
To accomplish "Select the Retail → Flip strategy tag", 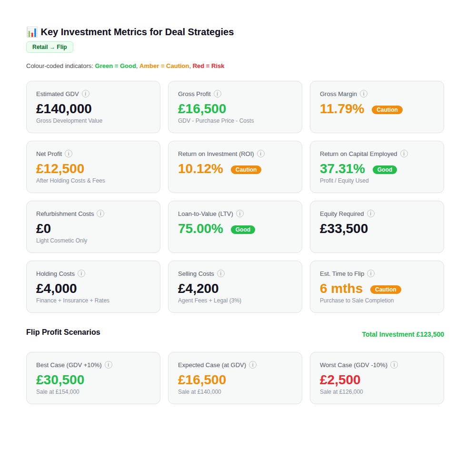I will click(x=50, y=47).
